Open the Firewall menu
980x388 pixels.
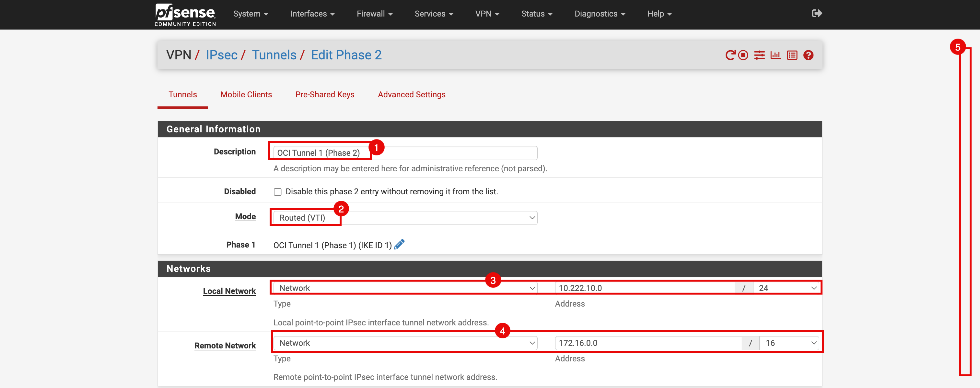tap(374, 14)
